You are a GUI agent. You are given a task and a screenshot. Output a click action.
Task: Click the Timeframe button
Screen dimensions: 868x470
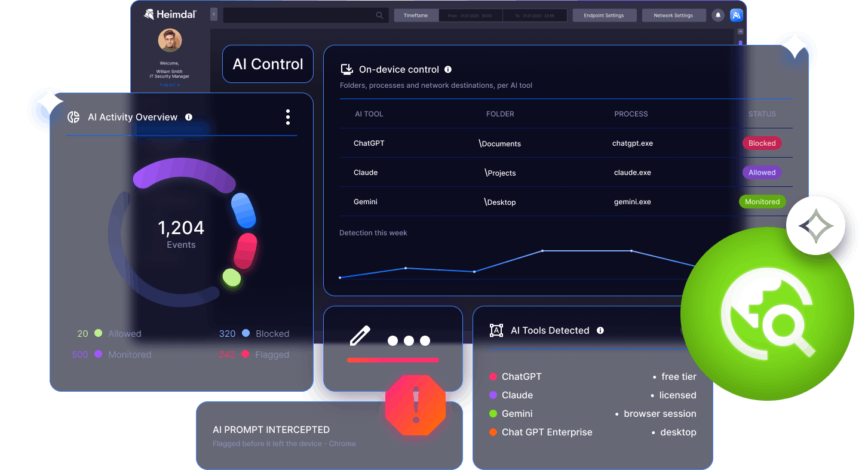[416, 16]
